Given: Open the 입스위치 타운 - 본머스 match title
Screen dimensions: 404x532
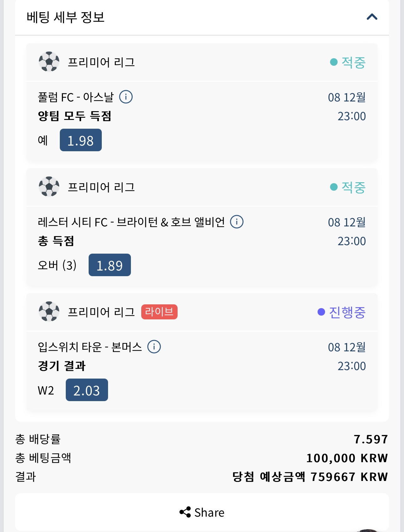Looking at the screenshot, I should coord(90,347).
